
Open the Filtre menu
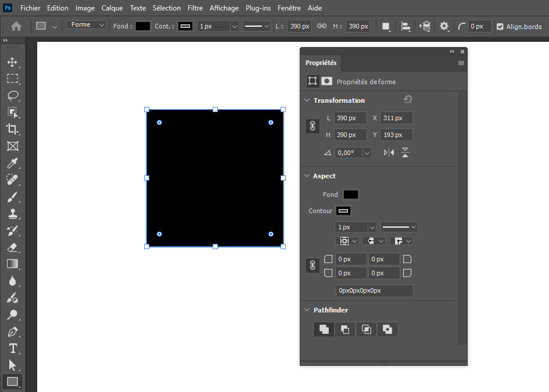tap(195, 8)
